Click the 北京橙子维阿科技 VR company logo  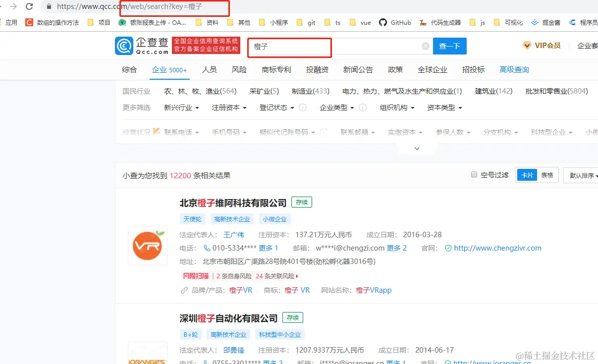pos(147,245)
